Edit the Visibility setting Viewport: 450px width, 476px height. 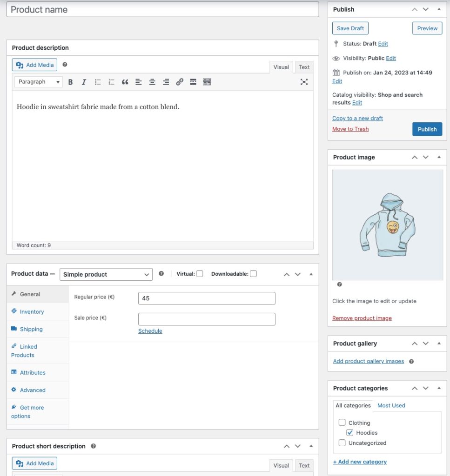(391, 58)
